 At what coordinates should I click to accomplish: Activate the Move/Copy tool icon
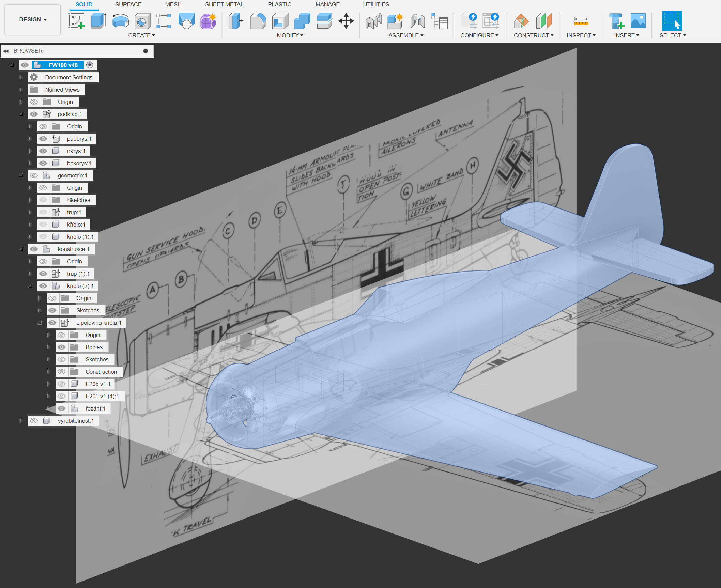346,21
